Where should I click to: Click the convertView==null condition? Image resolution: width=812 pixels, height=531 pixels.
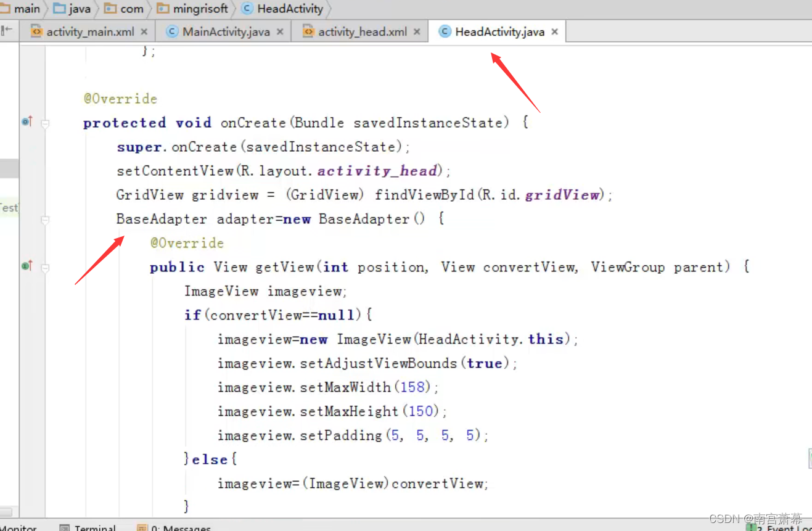coord(283,315)
